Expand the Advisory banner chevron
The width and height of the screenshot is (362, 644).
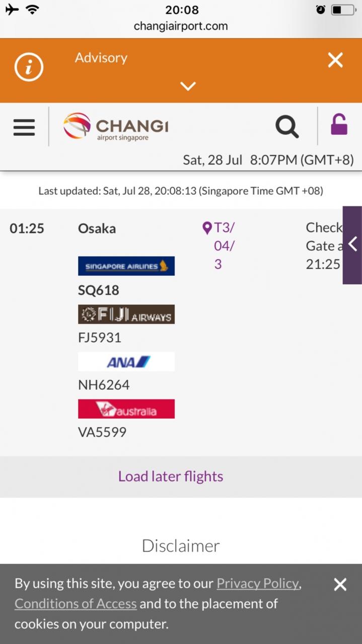click(x=188, y=87)
